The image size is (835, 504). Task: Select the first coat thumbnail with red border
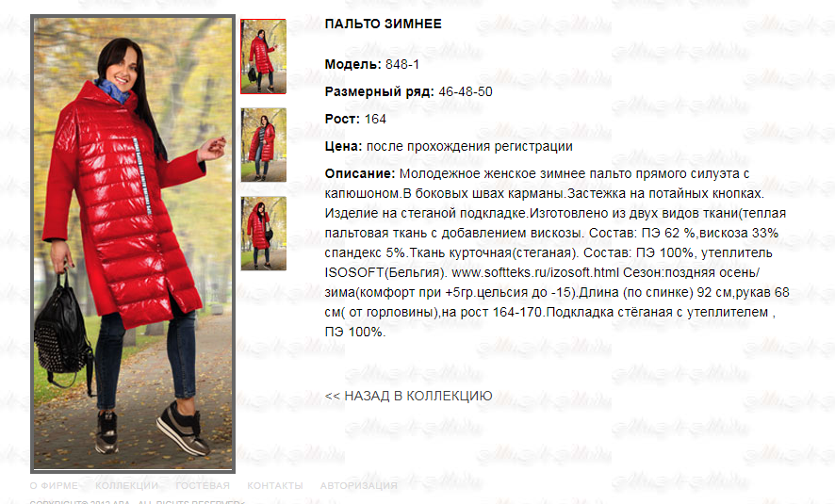coord(263,57)
